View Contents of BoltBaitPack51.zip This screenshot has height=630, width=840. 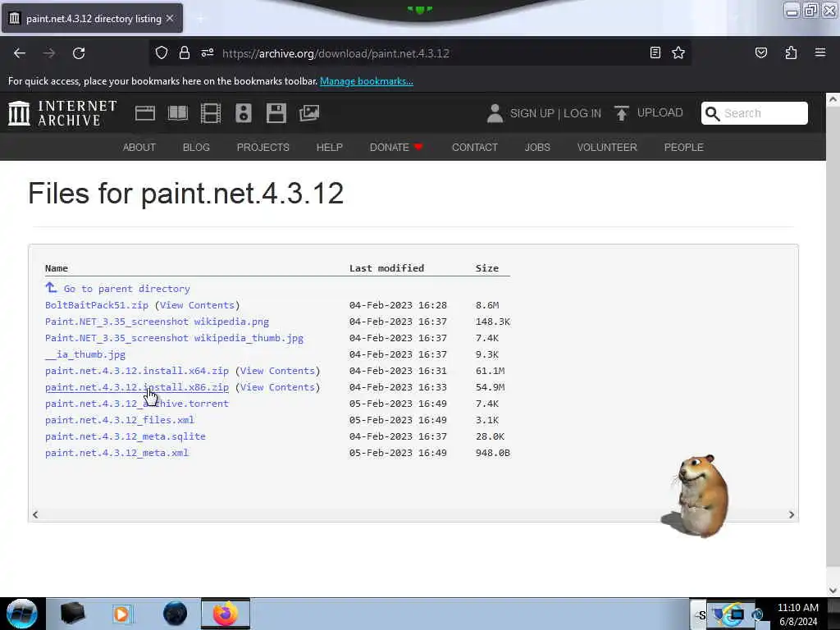(x=197, y=305)
